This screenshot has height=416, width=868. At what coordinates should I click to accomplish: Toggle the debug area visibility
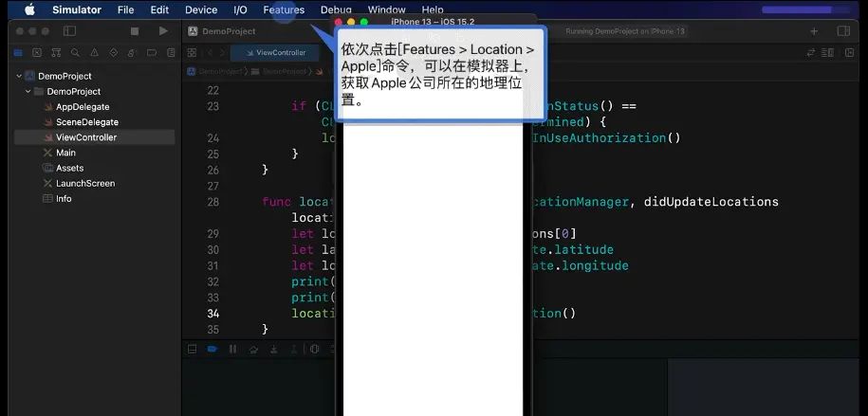[x=192, y=349]
